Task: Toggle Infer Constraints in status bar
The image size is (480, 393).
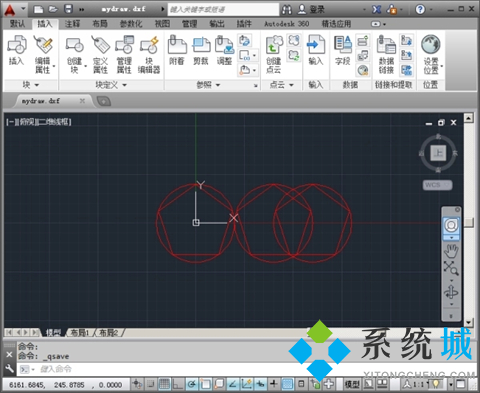Action: pos(137,384)
